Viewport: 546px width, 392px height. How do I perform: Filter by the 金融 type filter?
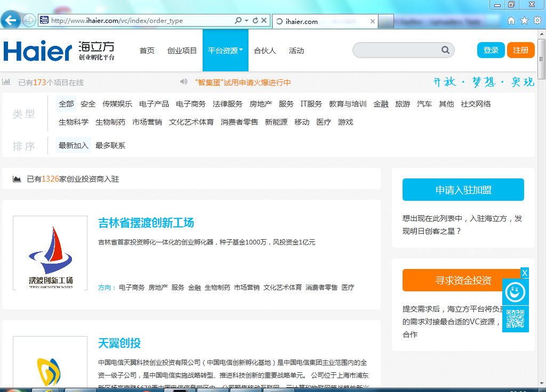pos(381,104)
